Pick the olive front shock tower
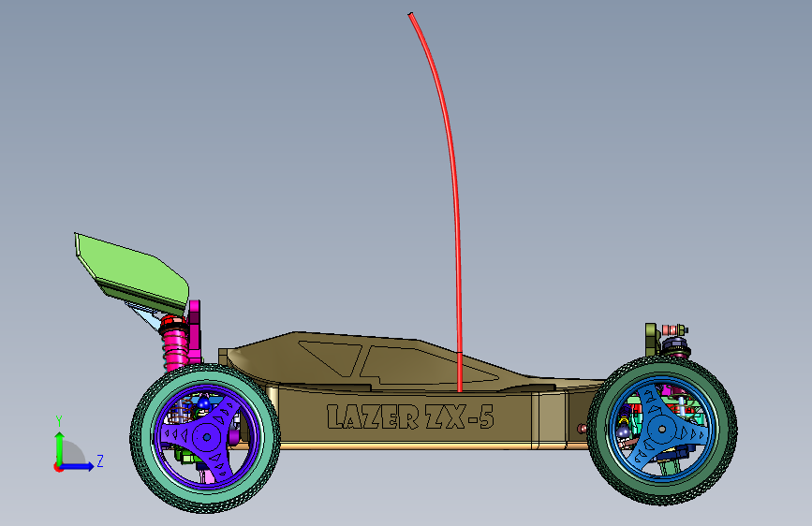Viewport: 812px width, 526px height. (651, 340)
